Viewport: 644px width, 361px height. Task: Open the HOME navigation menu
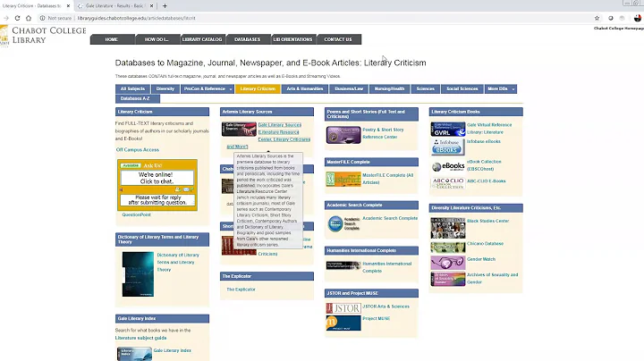point(112,39)
